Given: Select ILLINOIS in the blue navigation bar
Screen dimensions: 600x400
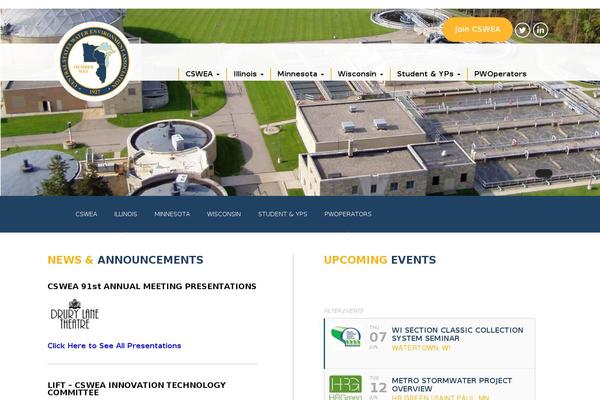Looking at the screenshot, I should (126, 214).
